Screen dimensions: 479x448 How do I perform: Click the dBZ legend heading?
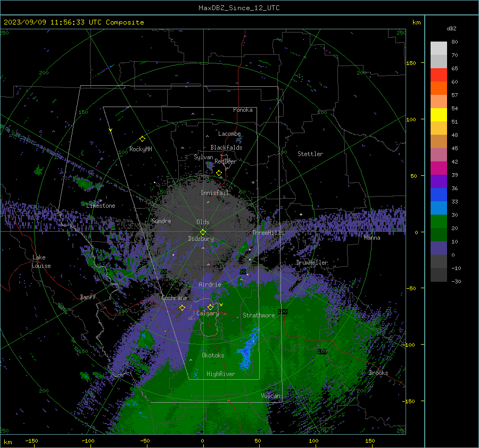click(x=451, y=29)
